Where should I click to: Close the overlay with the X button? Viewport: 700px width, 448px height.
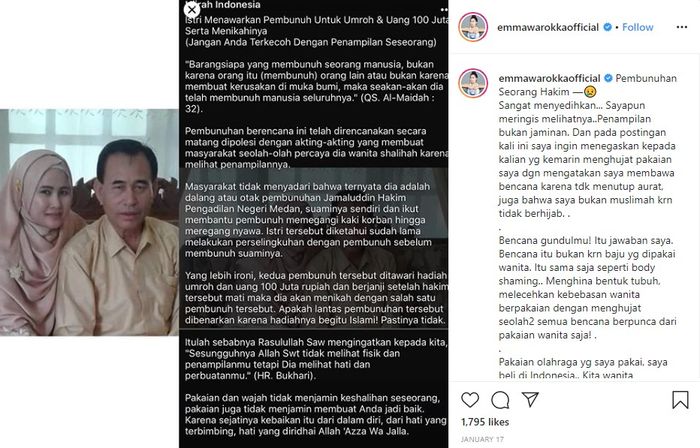coord(192,9)
